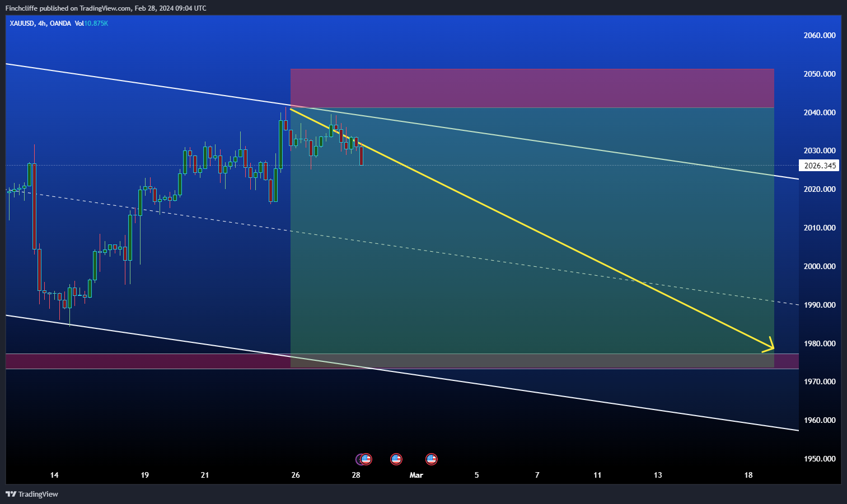The width and height of the screenshot is (847, 504).
Task: Click the leftmost US flag economic event icon
Action: pos(366,459)
